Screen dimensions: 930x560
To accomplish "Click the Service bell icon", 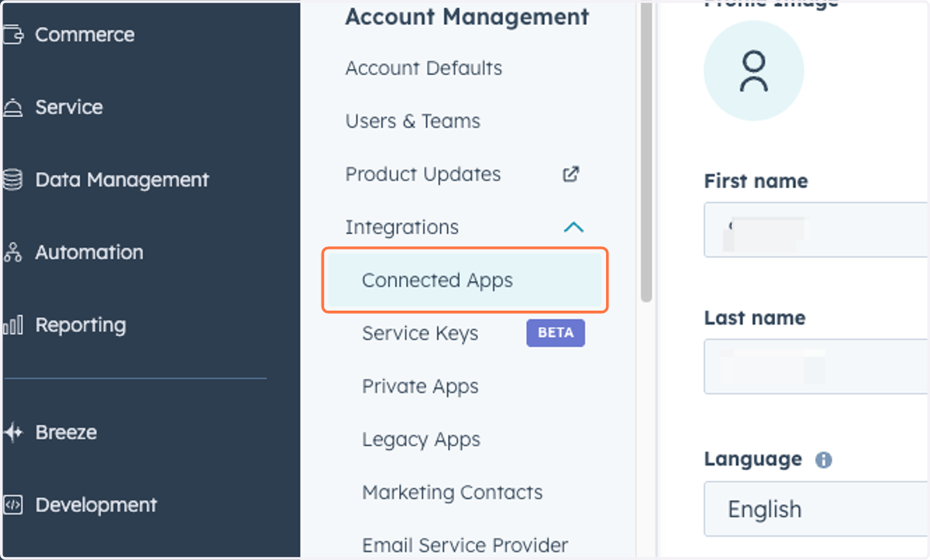I will [12, 107].
